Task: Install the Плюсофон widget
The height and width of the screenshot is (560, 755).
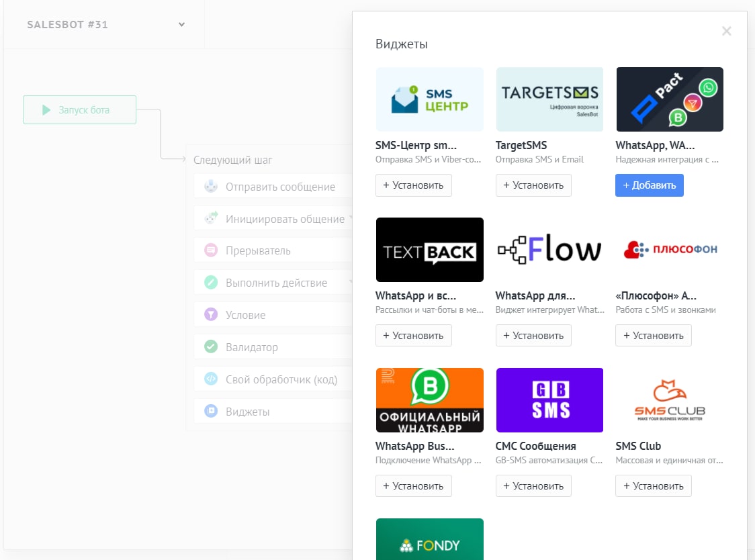Action: coord(654,336)
